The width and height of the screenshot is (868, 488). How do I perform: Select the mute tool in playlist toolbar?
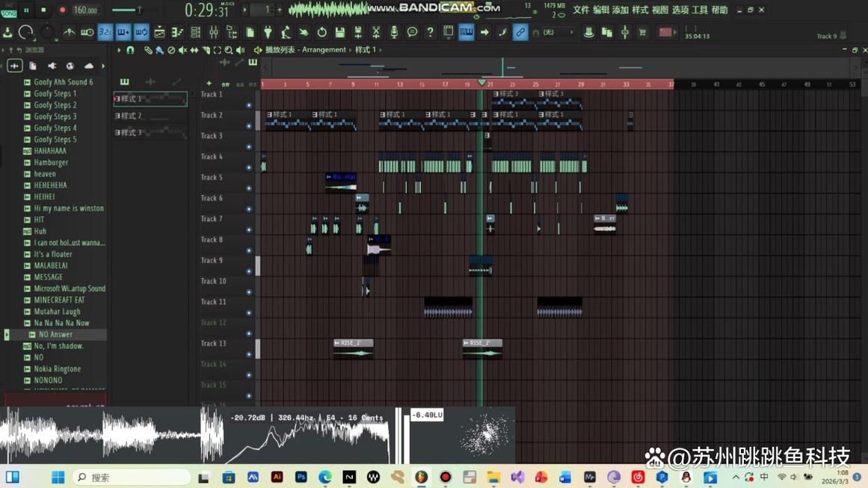(x=182, y=50)
